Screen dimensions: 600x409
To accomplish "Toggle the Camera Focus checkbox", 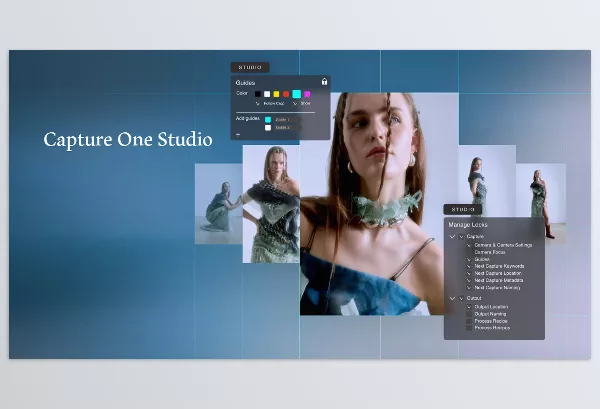I will click(x=469, y=252).
